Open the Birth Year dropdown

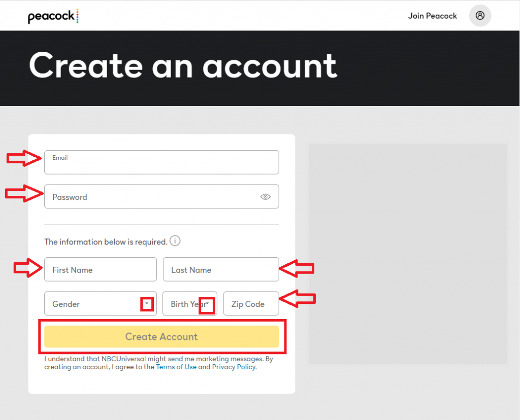tap(190, 303)
